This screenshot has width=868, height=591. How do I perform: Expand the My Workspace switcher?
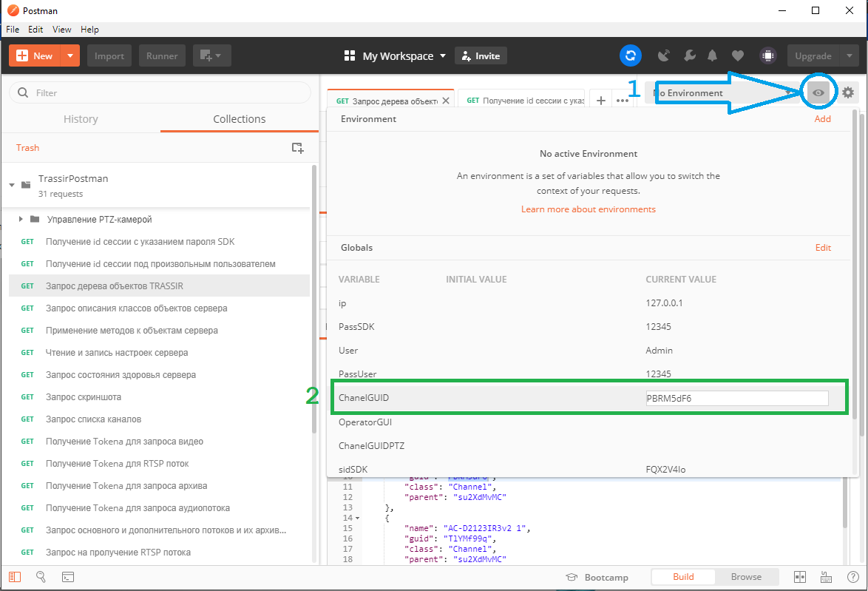click(395, 55)
